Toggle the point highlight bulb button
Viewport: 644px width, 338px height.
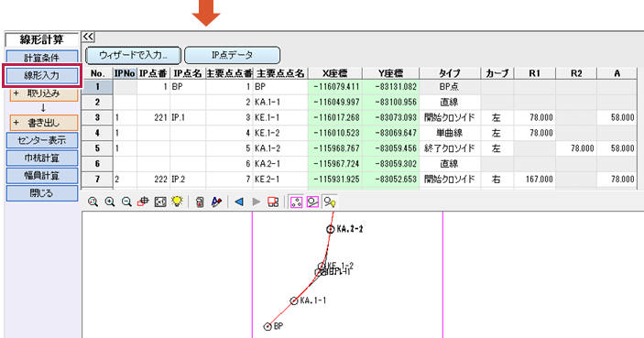click(x=330, y=202)
